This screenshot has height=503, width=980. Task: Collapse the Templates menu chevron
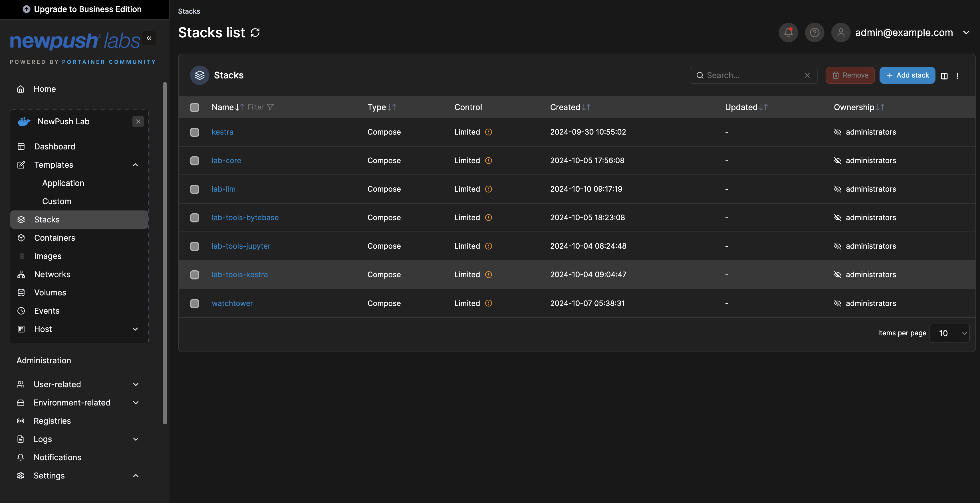tap(135, 165)
